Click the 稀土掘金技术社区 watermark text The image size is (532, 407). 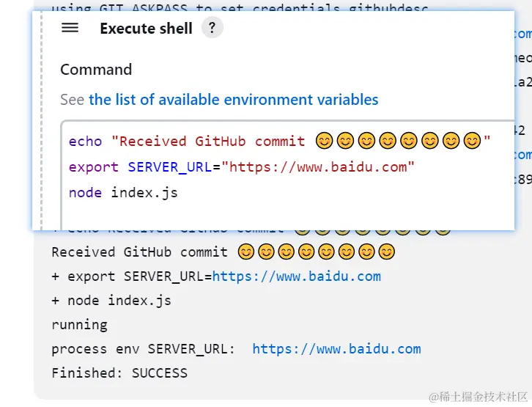tap(479, 397)
